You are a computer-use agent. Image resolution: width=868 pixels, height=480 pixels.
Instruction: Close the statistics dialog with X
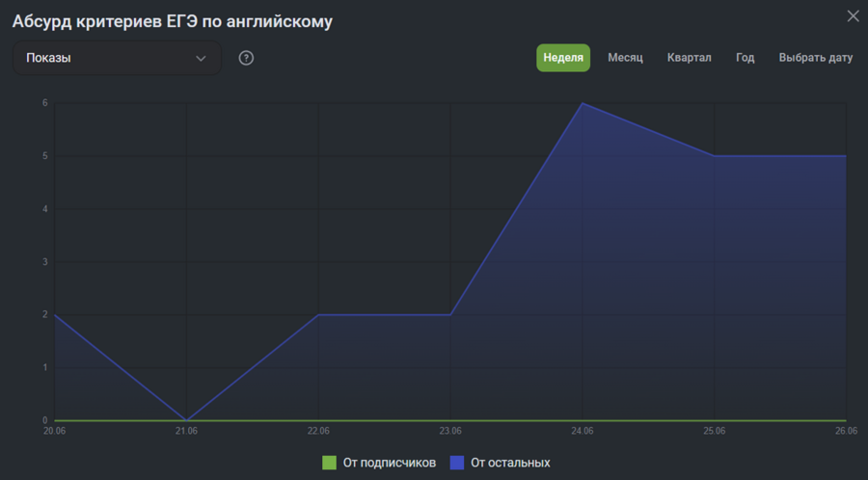pos(854,16)
